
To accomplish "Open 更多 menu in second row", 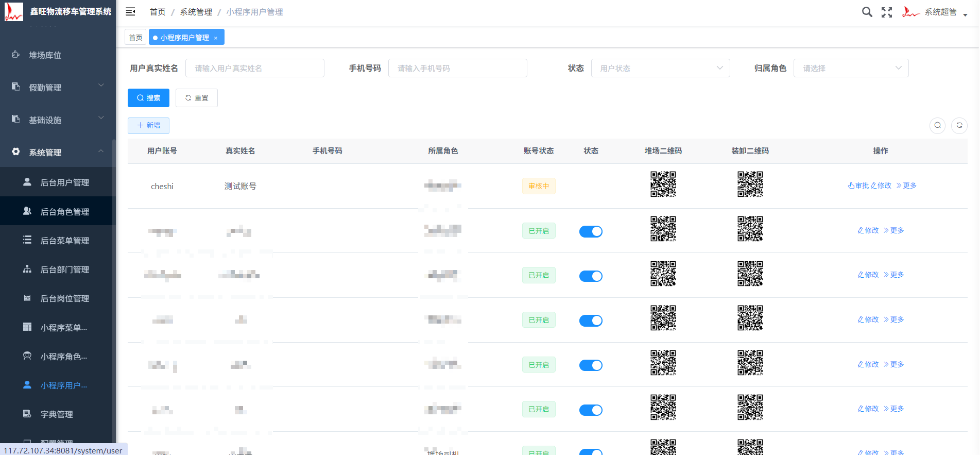I will click(x=894, y=230).
